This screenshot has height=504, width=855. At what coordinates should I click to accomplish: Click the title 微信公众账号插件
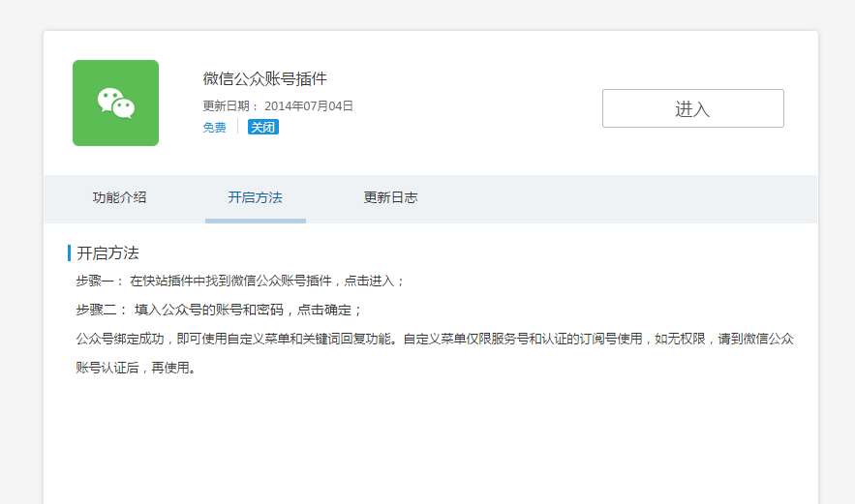(265, 79)
